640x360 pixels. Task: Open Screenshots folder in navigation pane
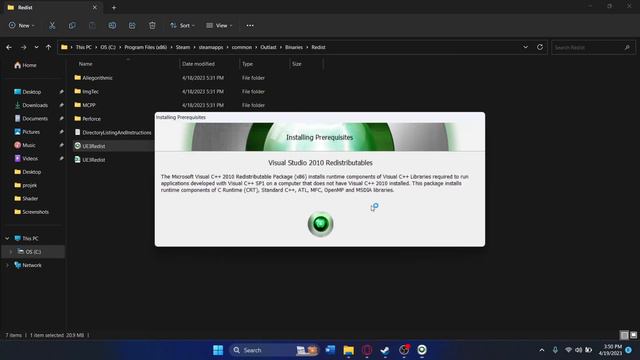[x=31, y=212]
